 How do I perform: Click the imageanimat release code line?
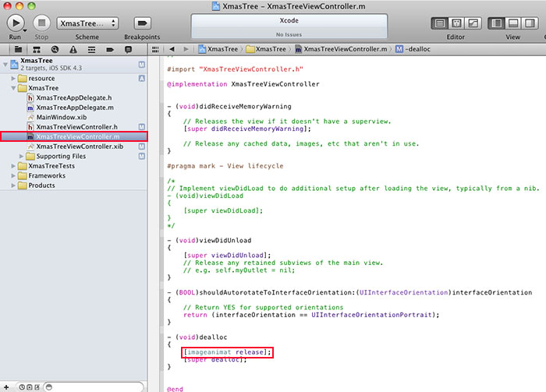click(228, 352)
